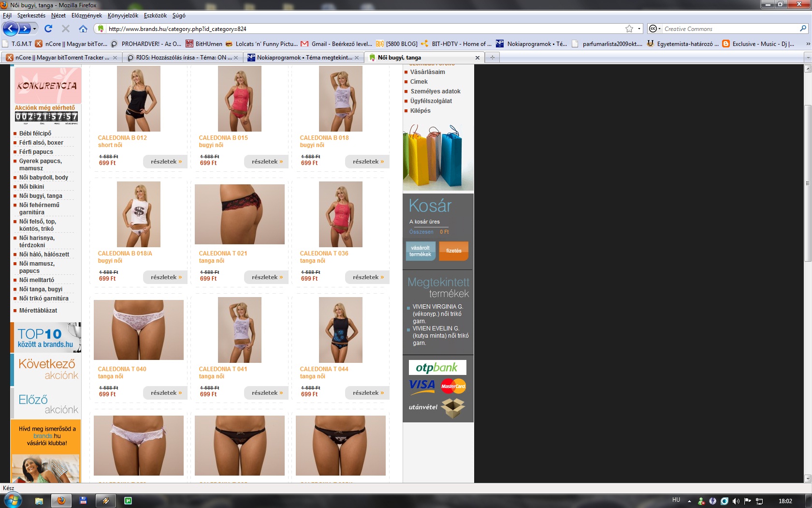Close the Nokiaprogramok Téma megtekint tab
The height and width of the screenshot is (508, 812).
356,58
